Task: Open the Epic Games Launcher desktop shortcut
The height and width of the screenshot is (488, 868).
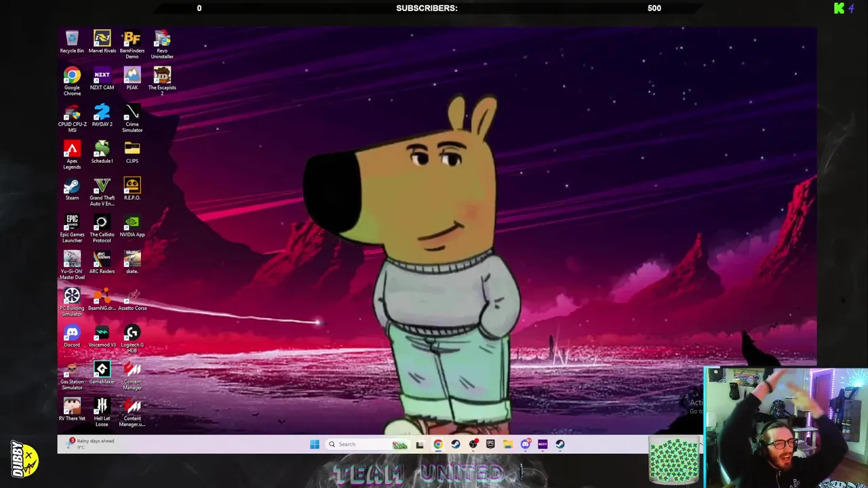Action: [72, 228]
